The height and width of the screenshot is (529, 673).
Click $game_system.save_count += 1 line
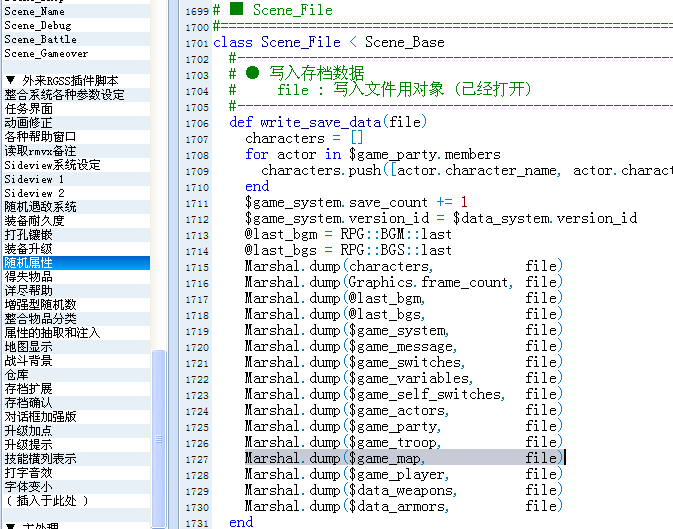click(x=356, y=202)
